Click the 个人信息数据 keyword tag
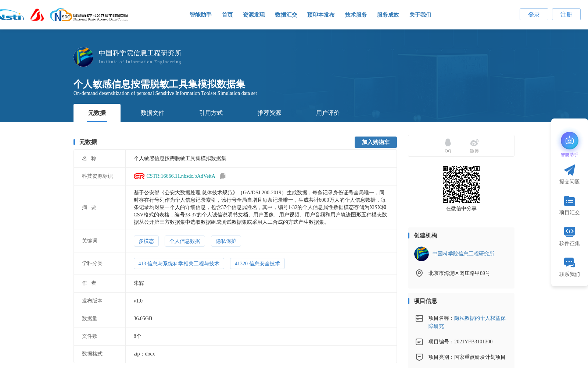 [x=185, y=241]
